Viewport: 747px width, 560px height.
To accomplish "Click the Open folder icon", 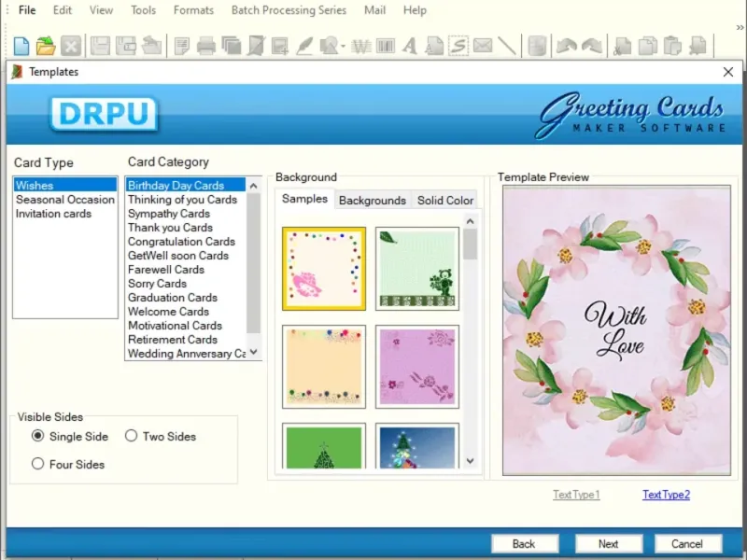I will (46, 46).
